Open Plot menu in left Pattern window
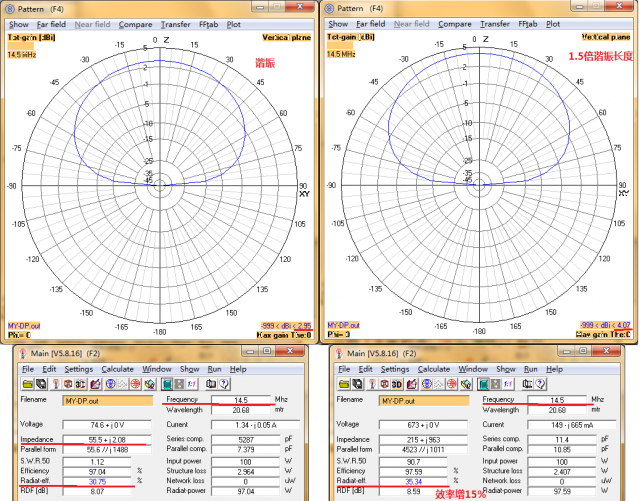This screenshot has width=640, height=501. coord(233,24)
